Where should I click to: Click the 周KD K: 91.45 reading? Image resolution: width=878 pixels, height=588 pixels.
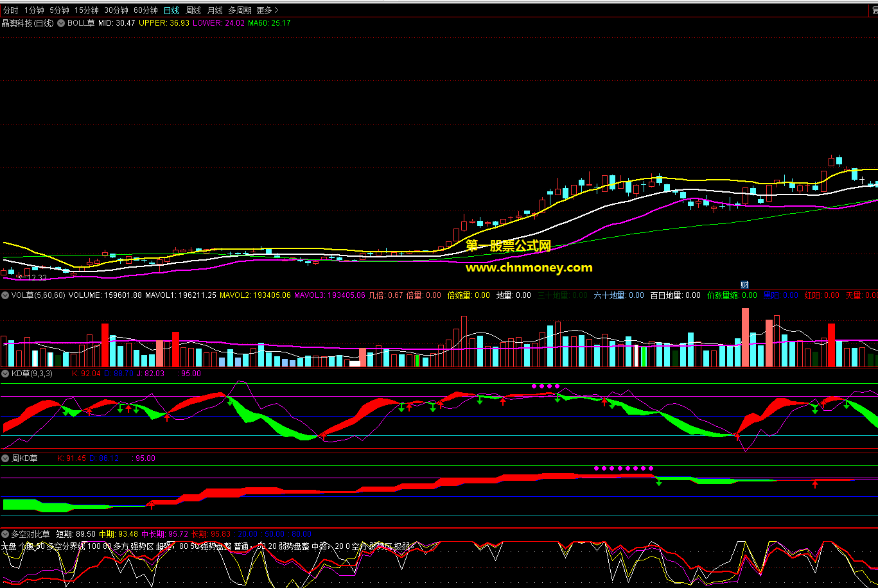pos(71,458)
